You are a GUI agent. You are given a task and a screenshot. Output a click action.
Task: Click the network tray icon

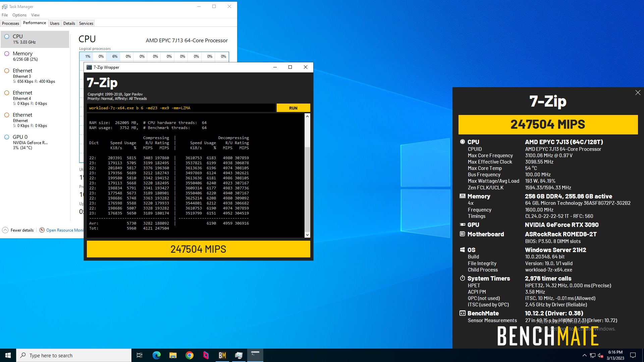pyautogui.click(x=593, y=355)
